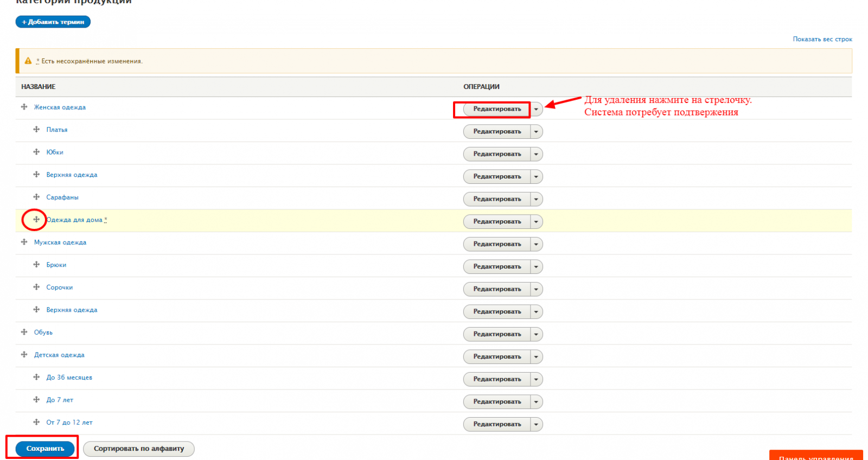Image resolution: width=868 pixels, height=460 pixels.
Task: Click Редактировать for Сарафаны
Action: (497, 199)
